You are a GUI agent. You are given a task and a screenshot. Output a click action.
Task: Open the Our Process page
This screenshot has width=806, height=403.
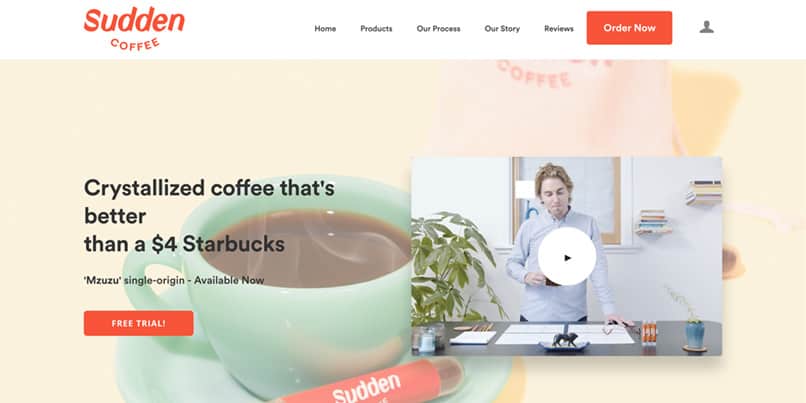click(438, 29)
